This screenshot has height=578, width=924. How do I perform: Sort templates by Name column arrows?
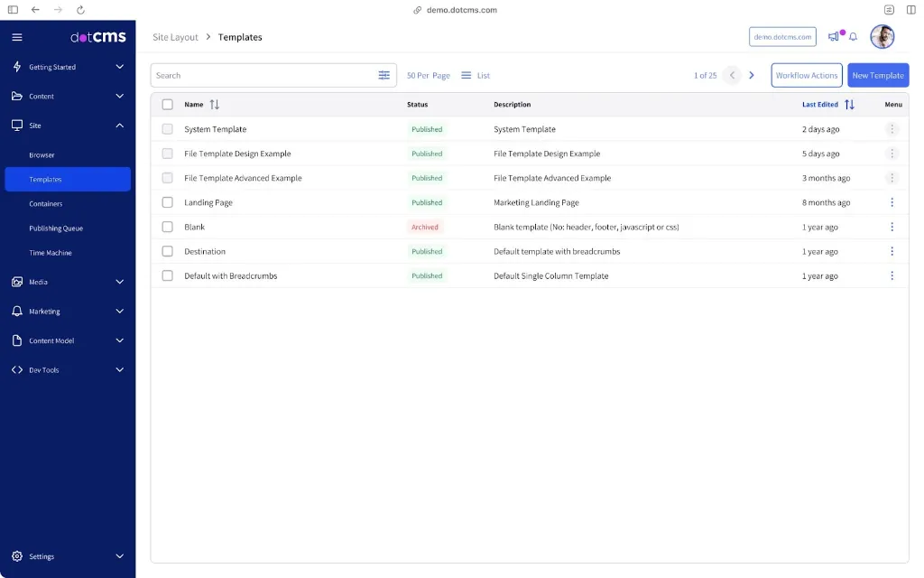point(214,105)
